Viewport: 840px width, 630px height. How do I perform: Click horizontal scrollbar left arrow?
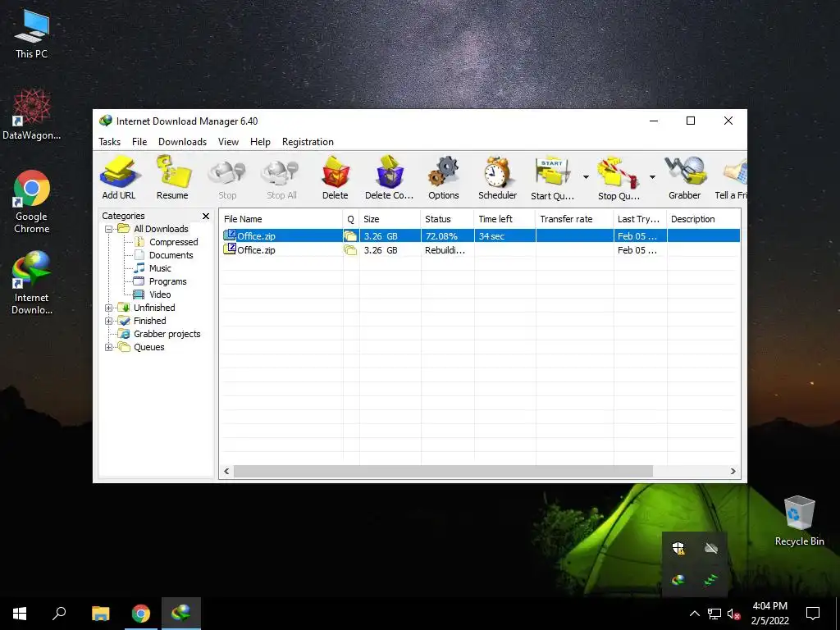pyautogui.click(x=226, y=472)
